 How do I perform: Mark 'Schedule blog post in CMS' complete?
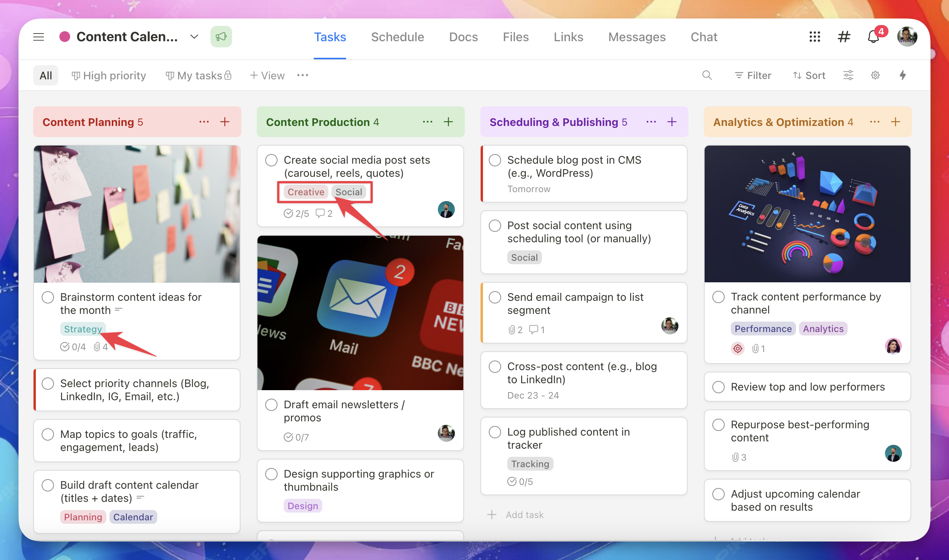(x=495, y=160)
